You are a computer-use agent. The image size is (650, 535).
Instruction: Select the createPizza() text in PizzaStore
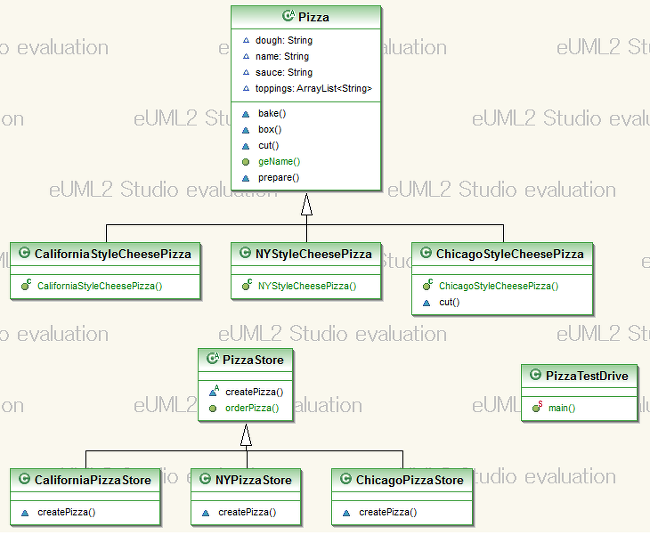tap(254, 392)
